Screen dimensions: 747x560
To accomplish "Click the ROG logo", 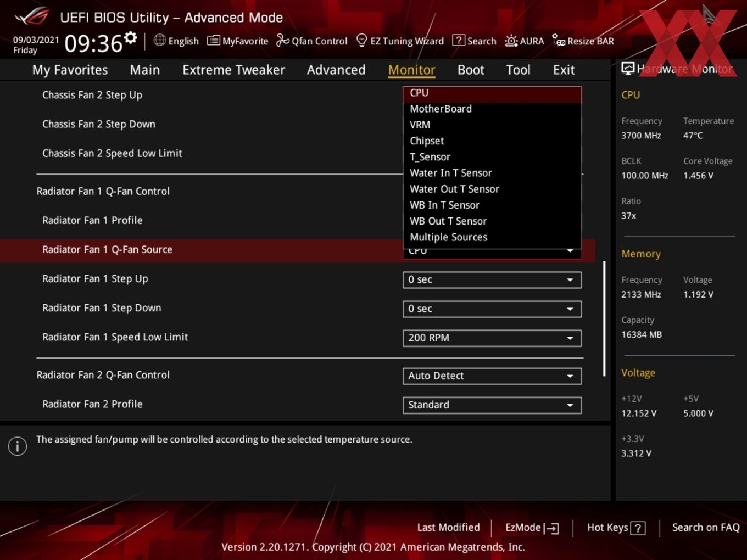I will (31, 16).
